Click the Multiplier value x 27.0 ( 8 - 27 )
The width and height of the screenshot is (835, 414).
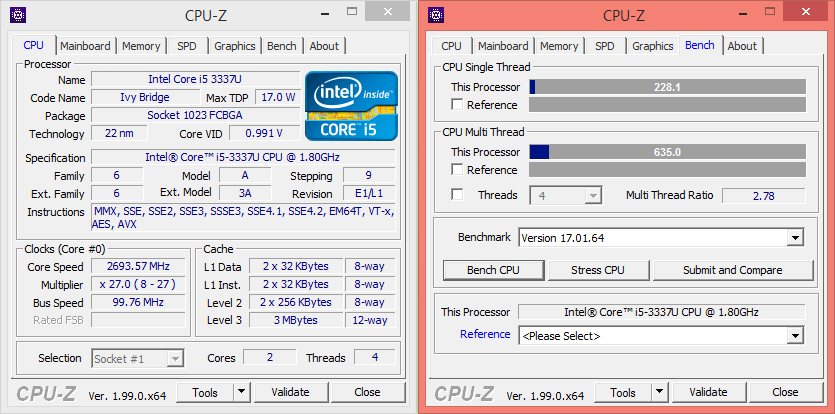(138, 284)
